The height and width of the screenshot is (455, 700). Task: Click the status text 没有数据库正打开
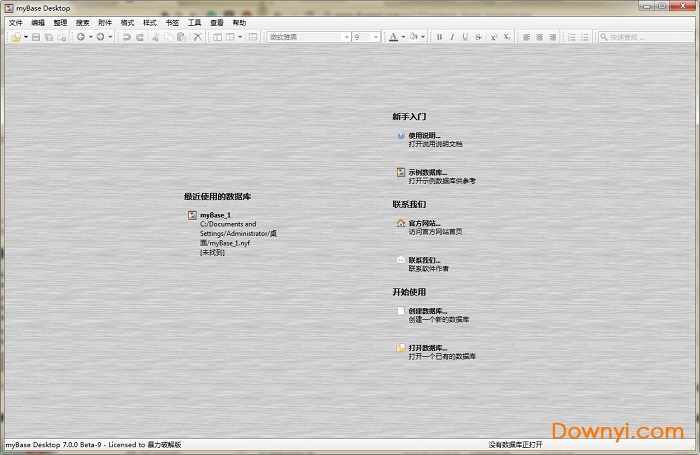pos(515,445)
